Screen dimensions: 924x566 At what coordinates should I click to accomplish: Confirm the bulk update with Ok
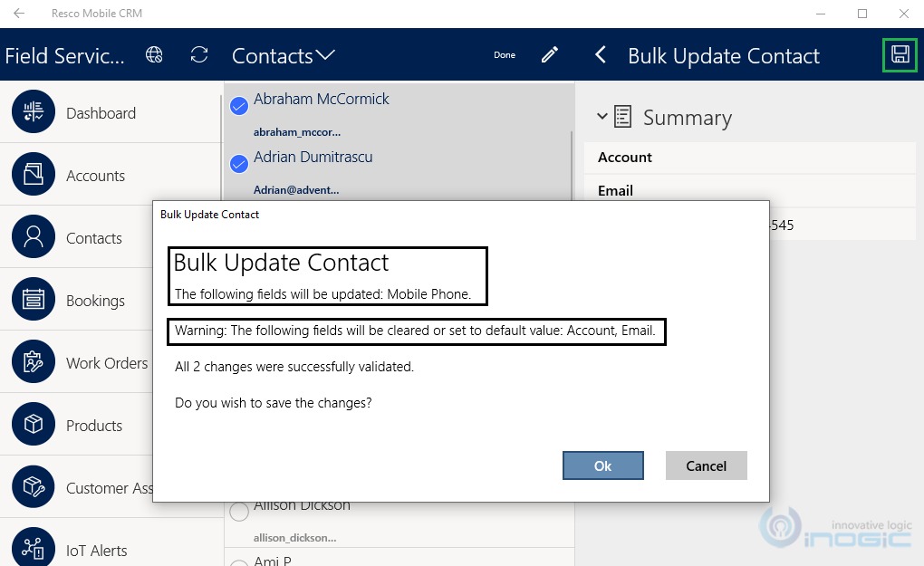(x=602, y=465)
